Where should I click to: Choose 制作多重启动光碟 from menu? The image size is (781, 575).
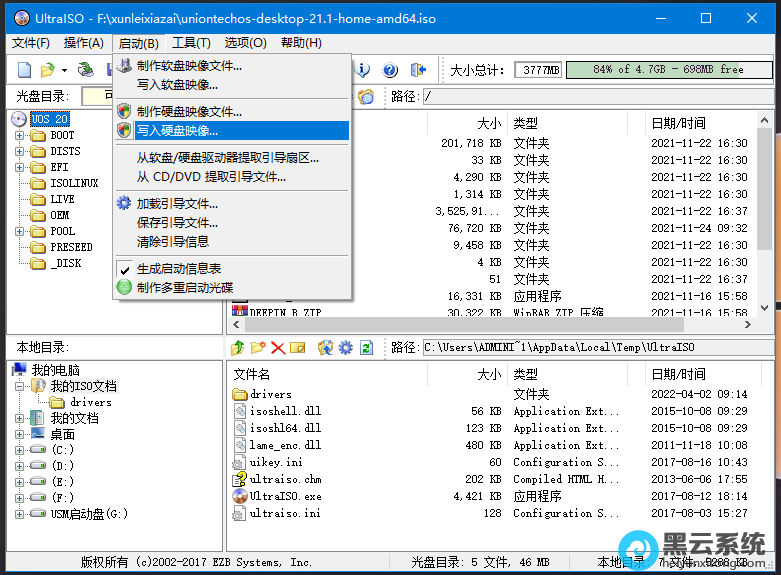[185, 287]
